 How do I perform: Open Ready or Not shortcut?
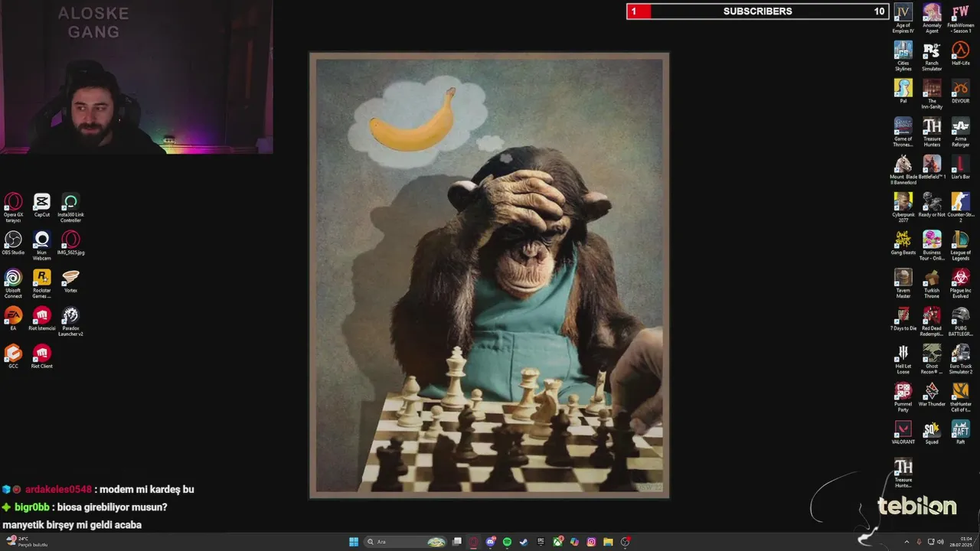tap(932, 204)
